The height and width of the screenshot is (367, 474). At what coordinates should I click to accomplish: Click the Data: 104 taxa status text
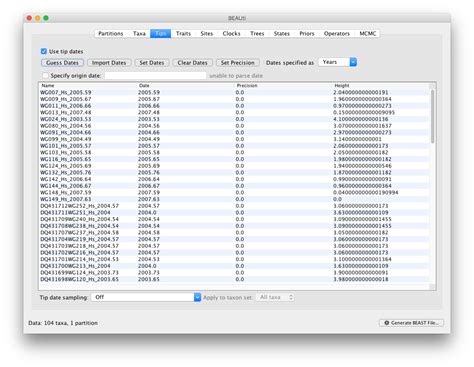[63, 323]
